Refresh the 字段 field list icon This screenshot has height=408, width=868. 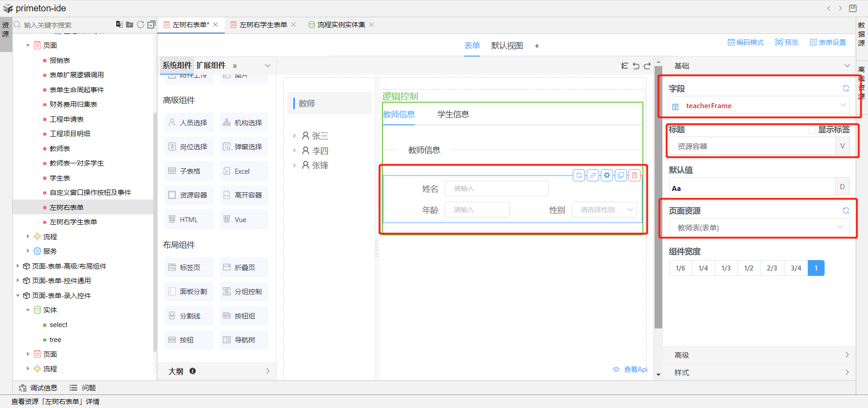(x=846, y=89)
